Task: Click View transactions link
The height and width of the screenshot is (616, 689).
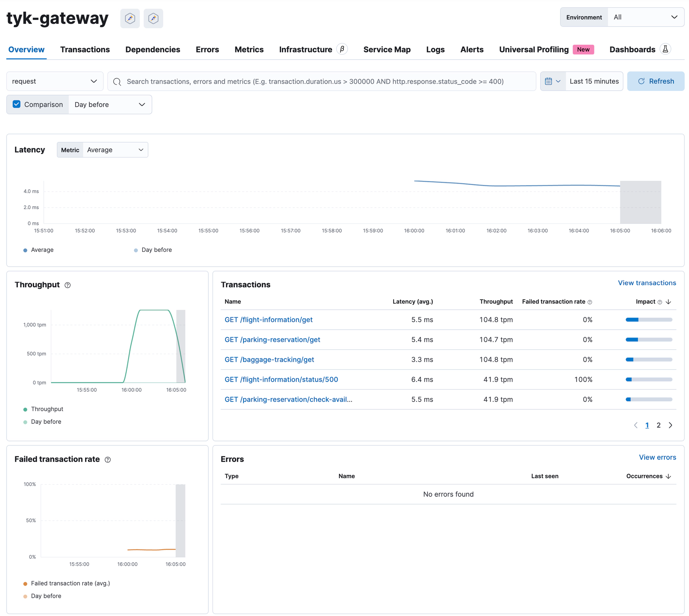Action: click(x=647, y=283)
